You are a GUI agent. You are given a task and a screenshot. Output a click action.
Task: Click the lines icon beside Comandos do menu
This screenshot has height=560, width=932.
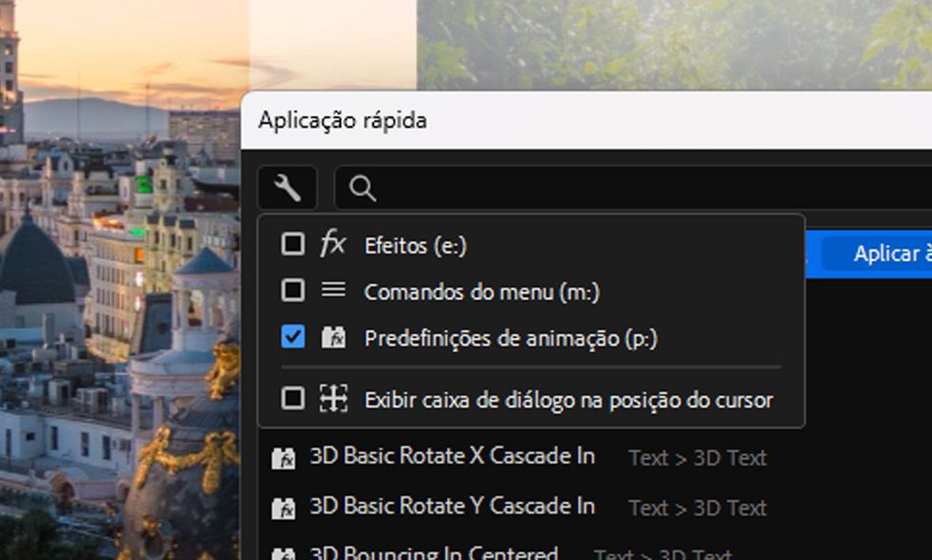click(333, 290)
